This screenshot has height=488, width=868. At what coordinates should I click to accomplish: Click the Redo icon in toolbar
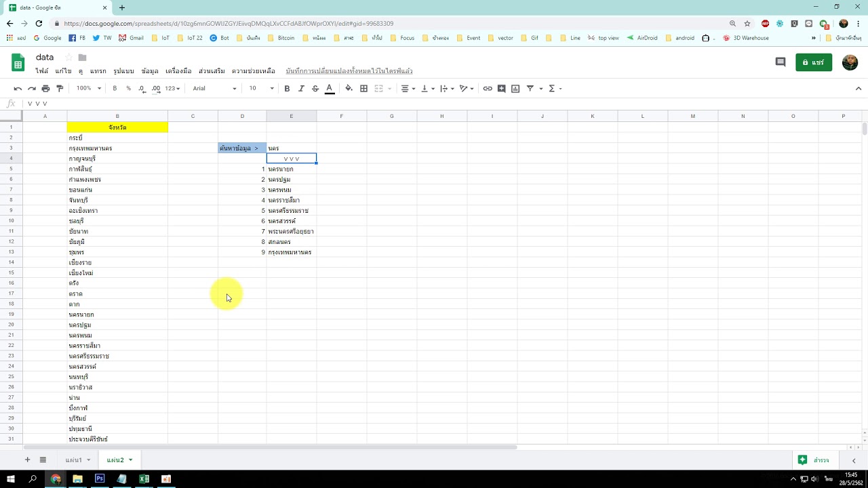pos(31,88)
